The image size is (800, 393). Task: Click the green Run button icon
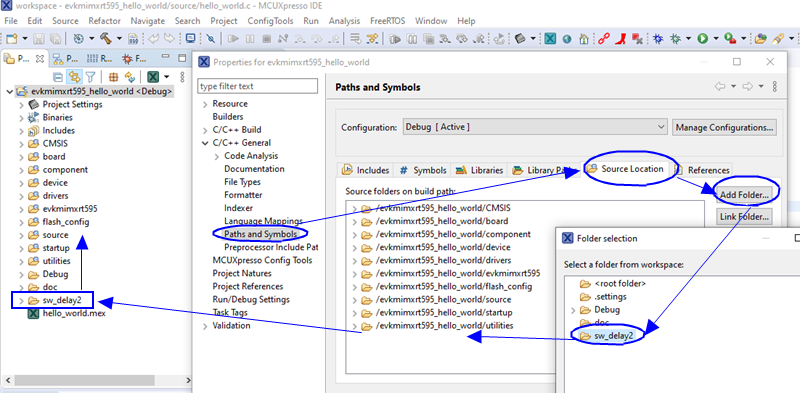pos(703,38)
